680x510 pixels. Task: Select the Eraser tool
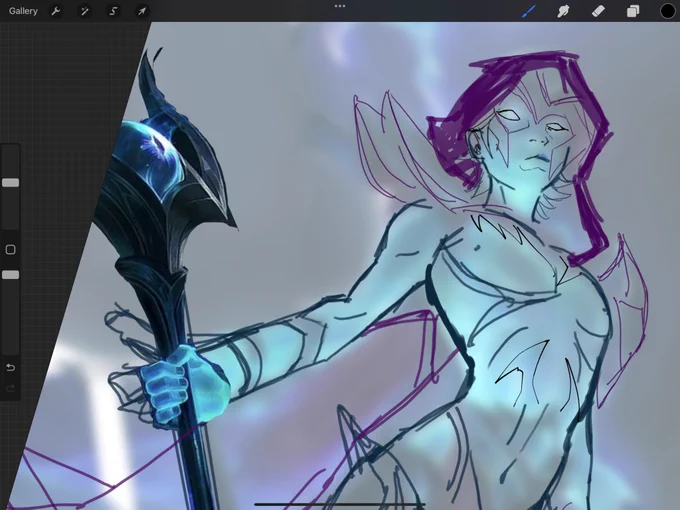tap(598, 11)
